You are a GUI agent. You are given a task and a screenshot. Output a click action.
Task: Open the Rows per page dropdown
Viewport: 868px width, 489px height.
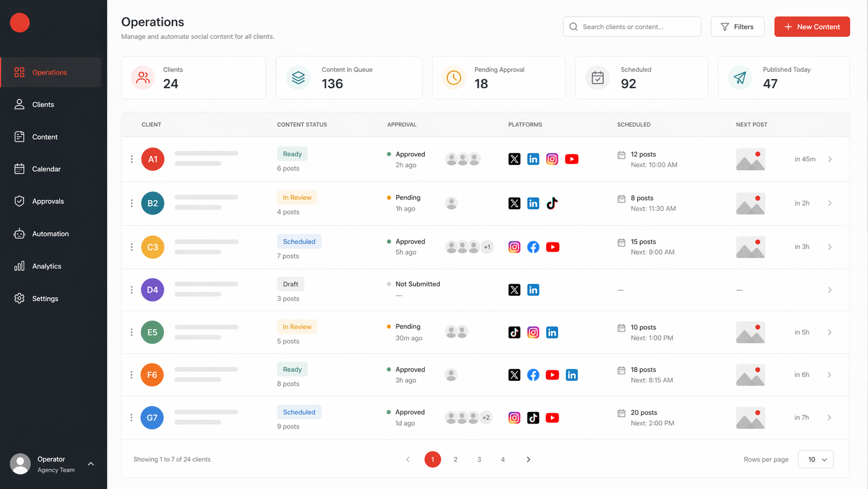[816, 459]
